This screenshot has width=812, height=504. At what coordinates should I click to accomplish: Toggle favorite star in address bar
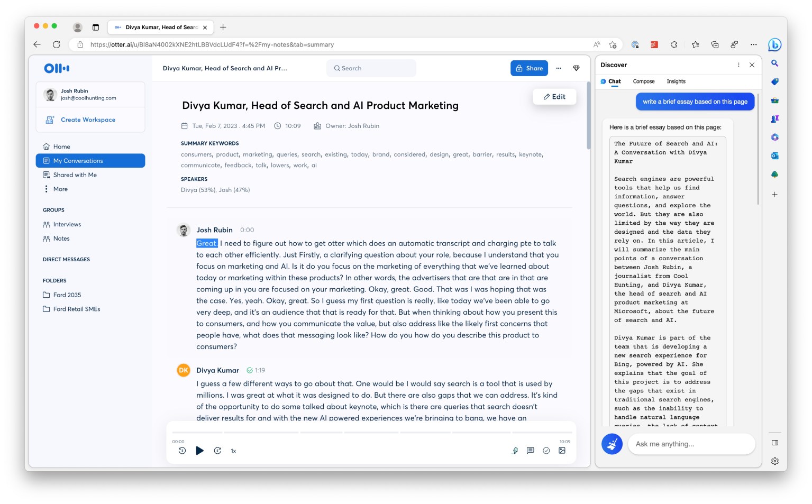[x=613, y=45]
